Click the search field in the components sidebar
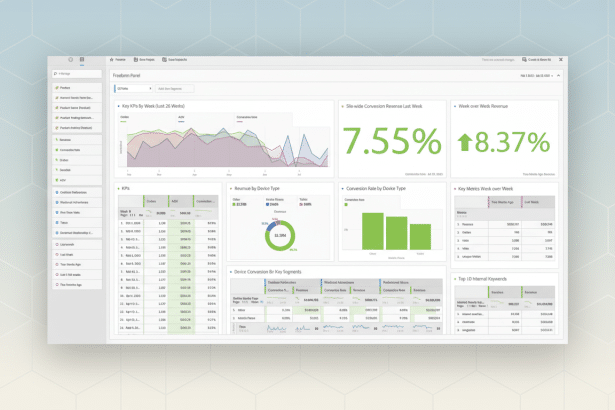 click(77, 74)
